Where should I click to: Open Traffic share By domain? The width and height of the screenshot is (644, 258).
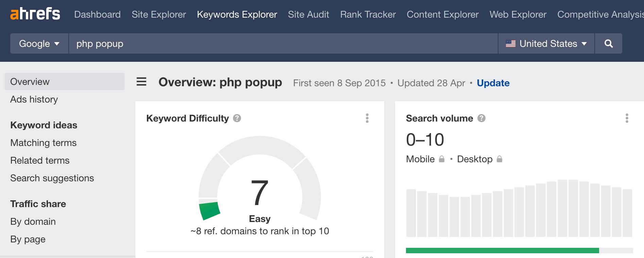[x=33, y=221]
